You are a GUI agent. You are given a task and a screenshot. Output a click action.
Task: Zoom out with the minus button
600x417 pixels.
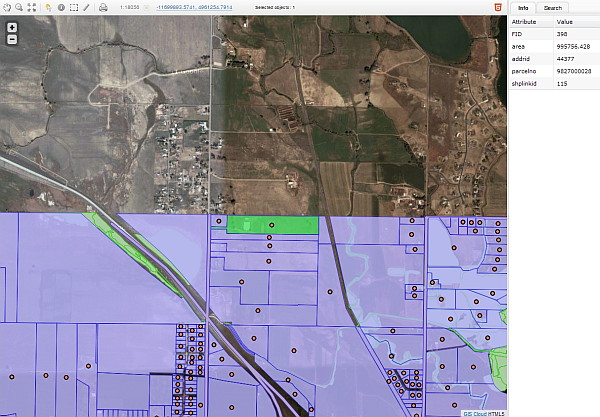point(12,39)
